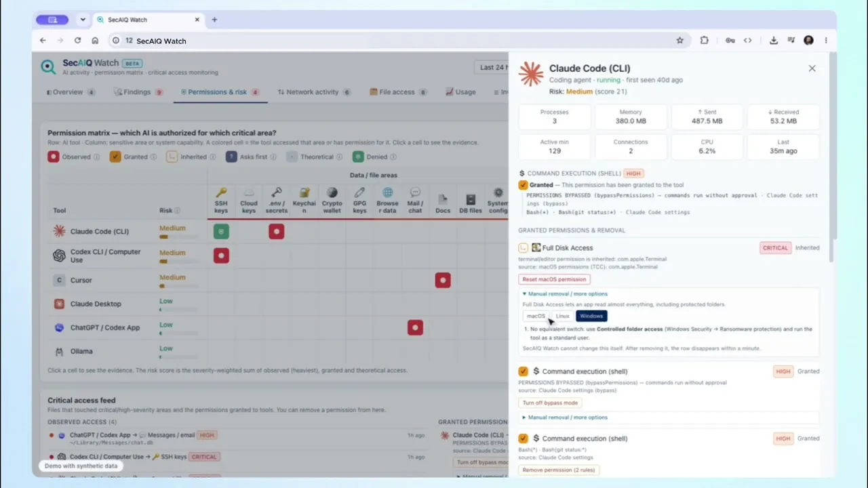
Task: Expand Manual removal / more options under bypass mode
Action: pos(564,418)
